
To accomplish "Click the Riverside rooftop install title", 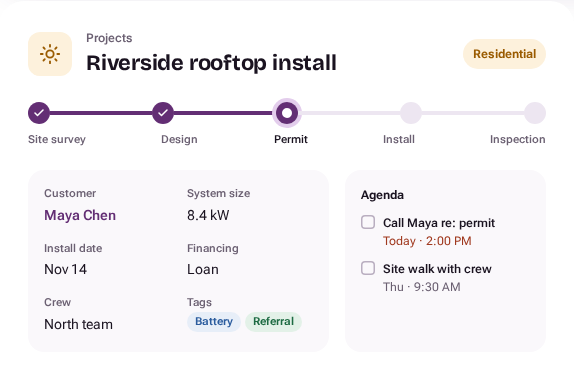I will (211, 63).
